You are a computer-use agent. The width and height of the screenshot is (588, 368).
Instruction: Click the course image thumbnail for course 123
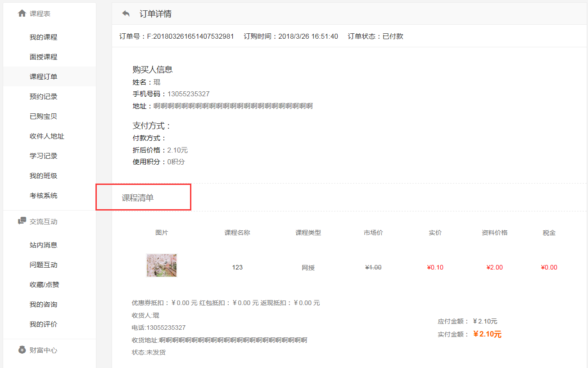click(x=162, y=265)
